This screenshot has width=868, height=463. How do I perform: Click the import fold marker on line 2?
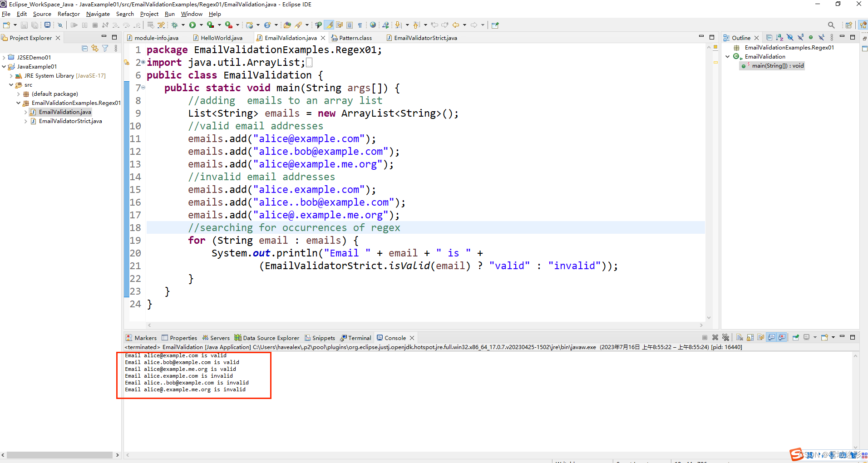pos(143,62)
